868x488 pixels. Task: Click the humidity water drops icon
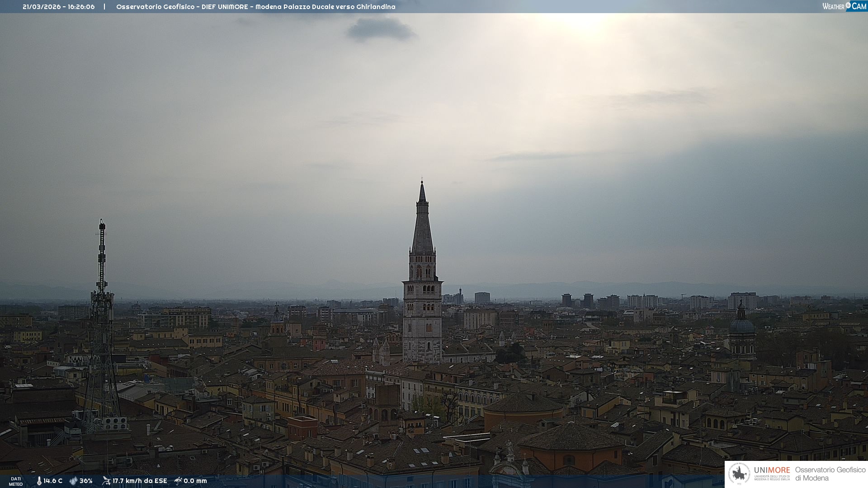(73, 481)
